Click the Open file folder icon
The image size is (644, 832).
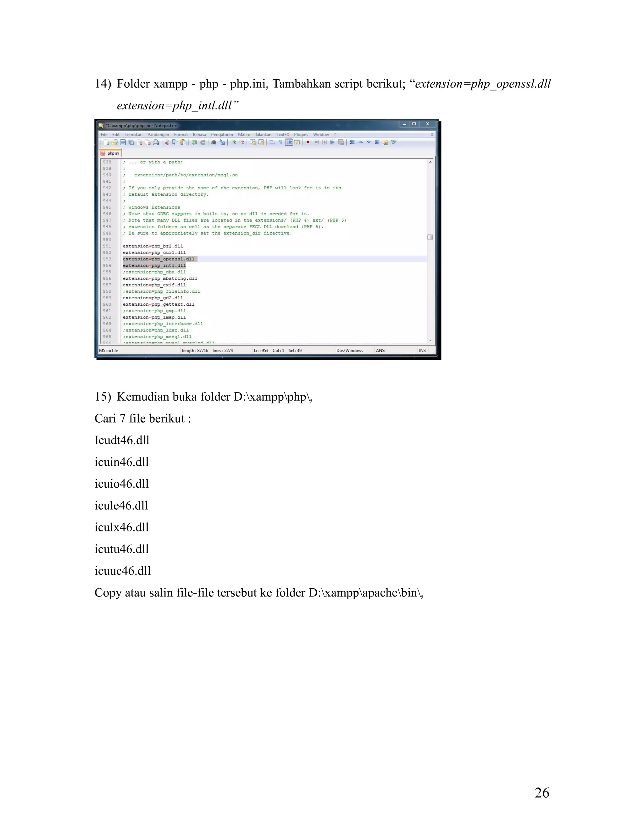click(115, 142)
